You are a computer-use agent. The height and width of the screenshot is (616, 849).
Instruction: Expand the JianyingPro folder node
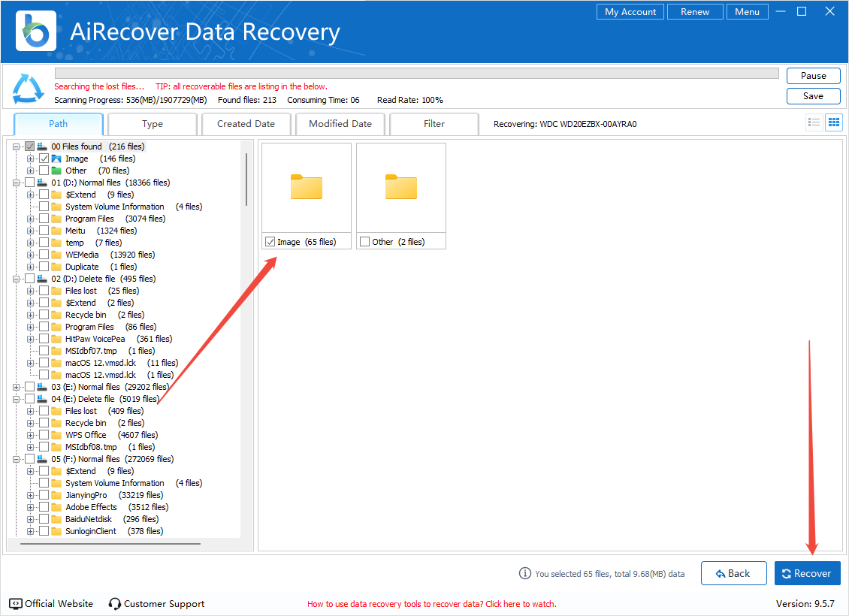click(x=31, y=495)
